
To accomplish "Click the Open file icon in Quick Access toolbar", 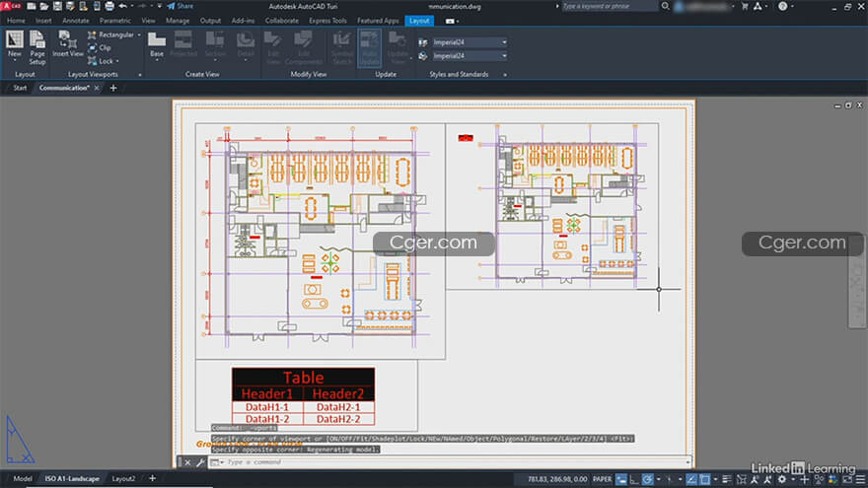I will tap(43, 6).
